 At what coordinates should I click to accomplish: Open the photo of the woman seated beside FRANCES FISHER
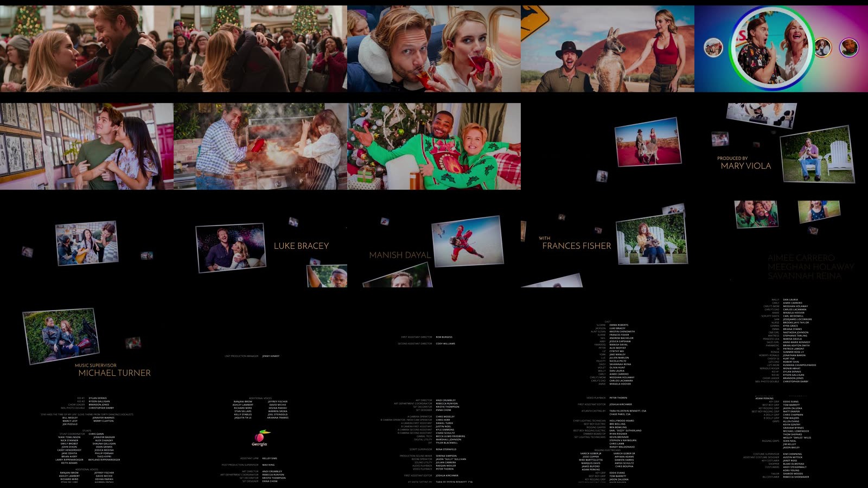652,239
